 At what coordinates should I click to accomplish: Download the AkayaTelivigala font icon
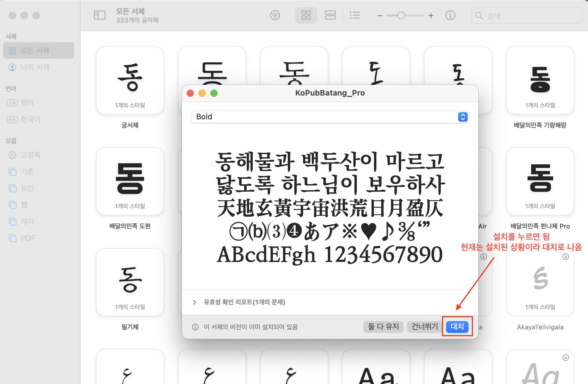tap(565, 257)
